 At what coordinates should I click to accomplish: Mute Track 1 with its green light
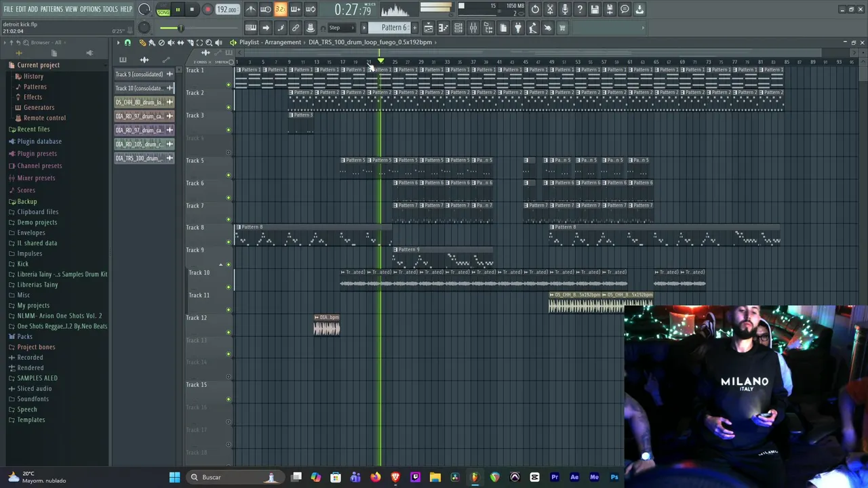click(x=229, y=85)
